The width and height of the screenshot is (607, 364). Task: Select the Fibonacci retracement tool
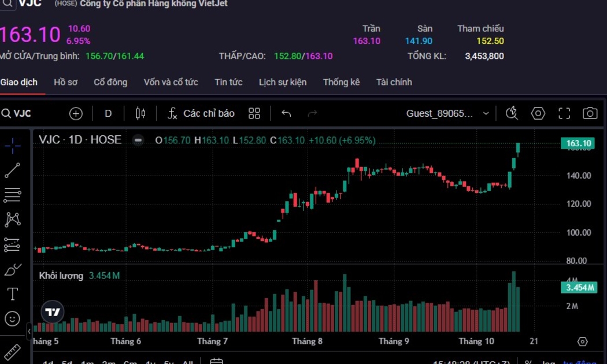click(12, 195)
